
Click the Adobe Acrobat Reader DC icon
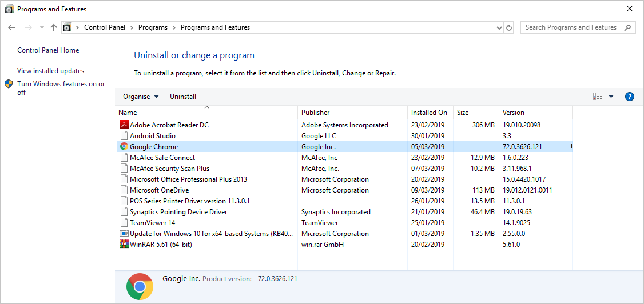click(x=124, y=125)
